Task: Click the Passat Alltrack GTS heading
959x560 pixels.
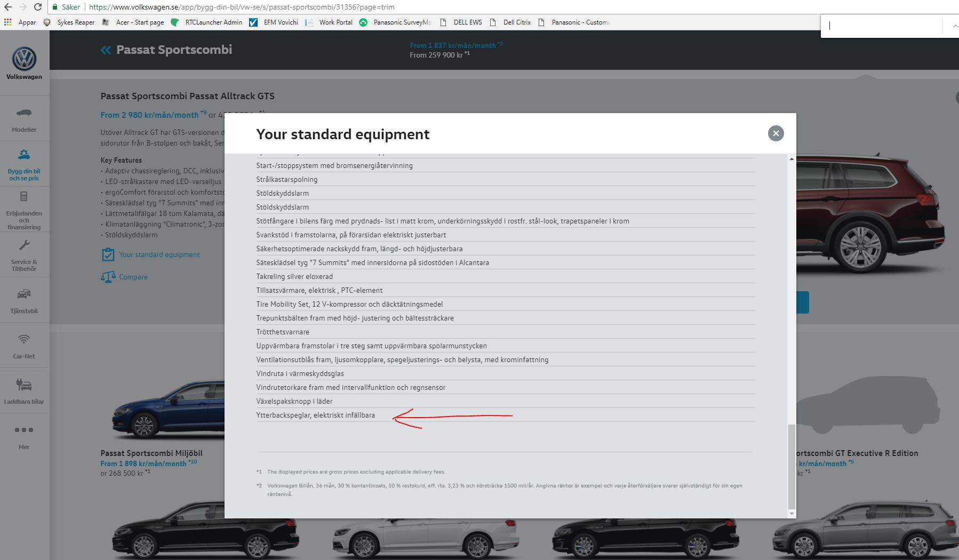Action: click(187, 96)
